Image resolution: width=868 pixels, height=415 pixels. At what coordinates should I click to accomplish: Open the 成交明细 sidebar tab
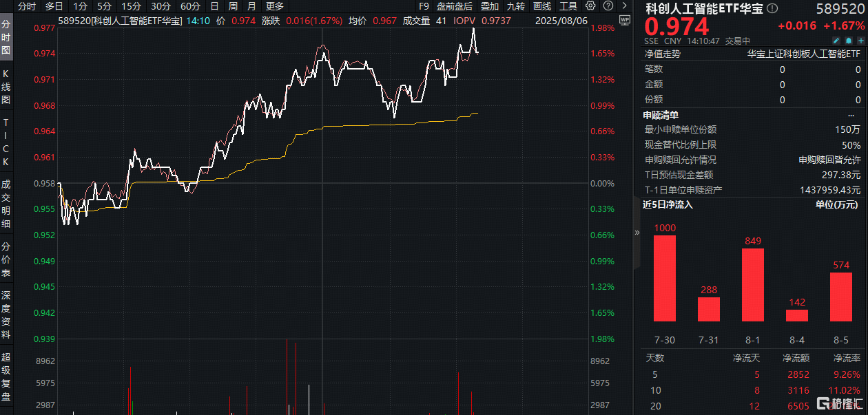click(x=6, y=204)
